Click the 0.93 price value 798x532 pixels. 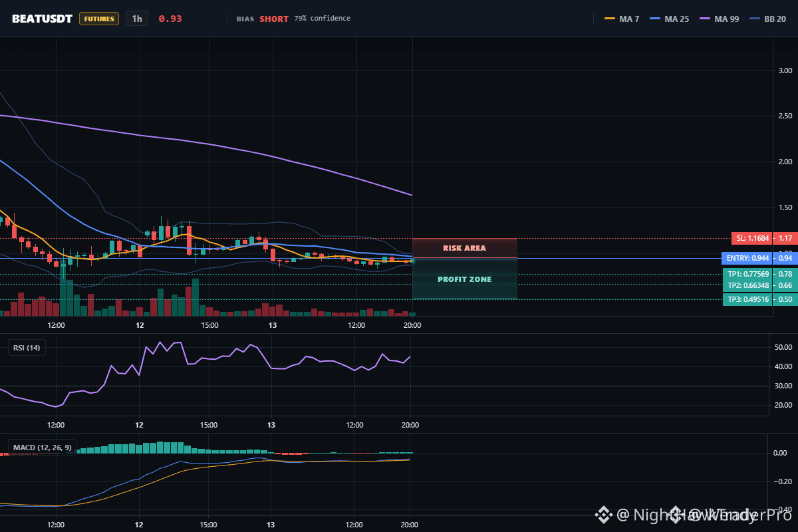point(170,19)
